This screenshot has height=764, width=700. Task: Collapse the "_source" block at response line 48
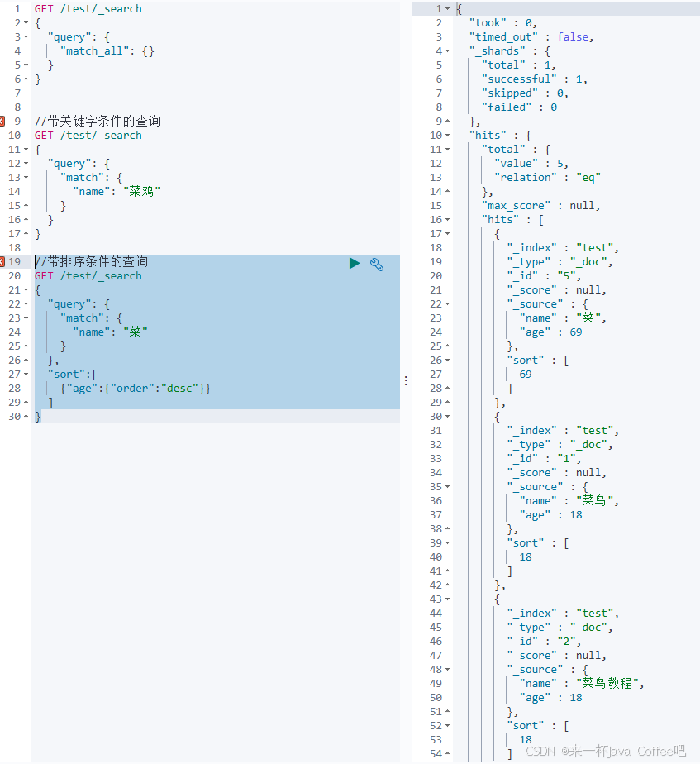coord(448,670)
